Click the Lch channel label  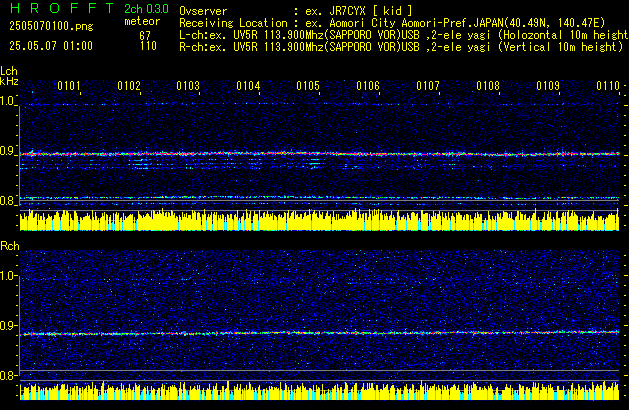click(x=9, y=71)
